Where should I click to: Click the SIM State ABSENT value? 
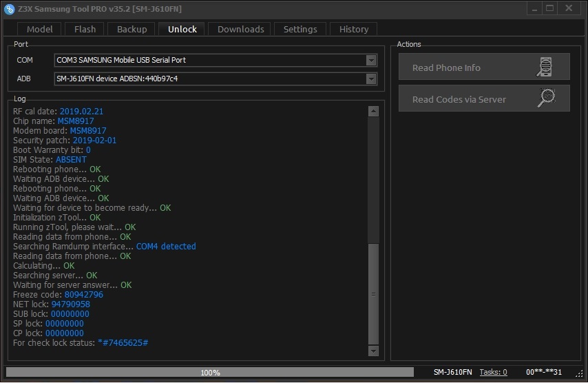[71, 160]
